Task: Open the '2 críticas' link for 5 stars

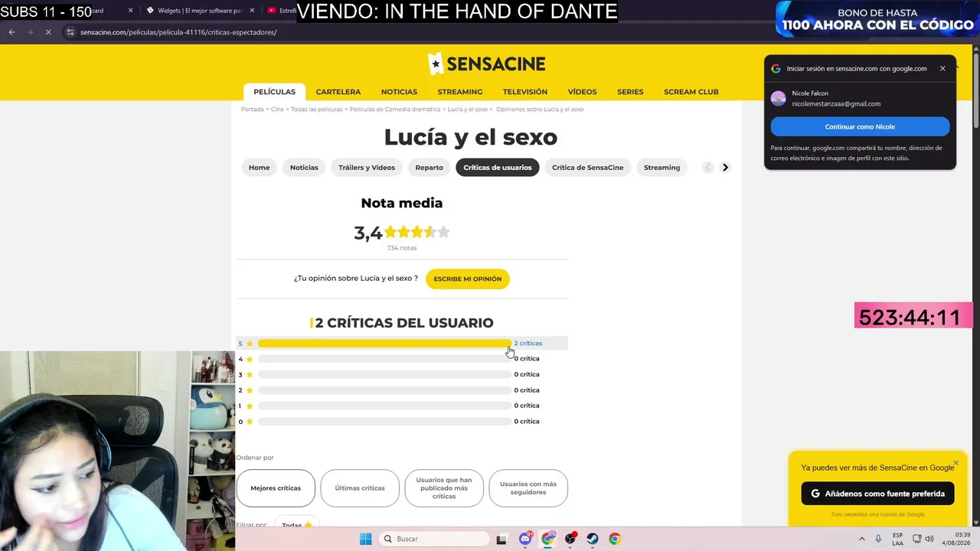Action: click(528, 344)
